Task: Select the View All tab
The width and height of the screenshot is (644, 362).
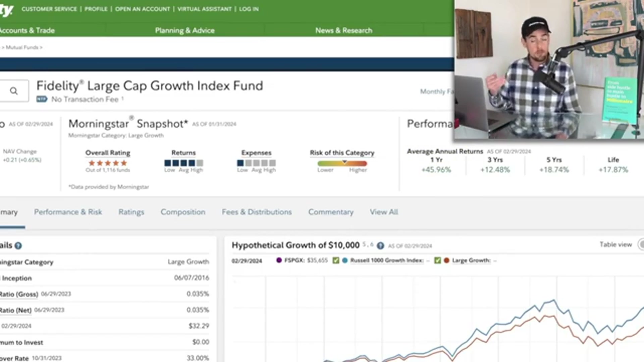Action: (x=384, y=212)
